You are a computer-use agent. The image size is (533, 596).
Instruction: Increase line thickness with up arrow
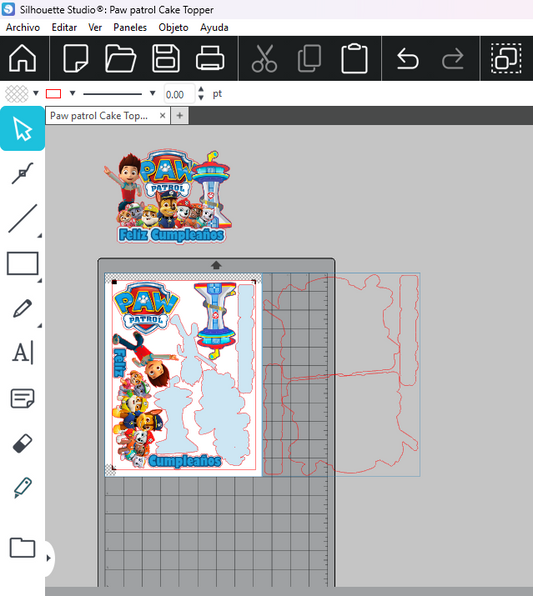pyautogui.click(x=201, y=90)
